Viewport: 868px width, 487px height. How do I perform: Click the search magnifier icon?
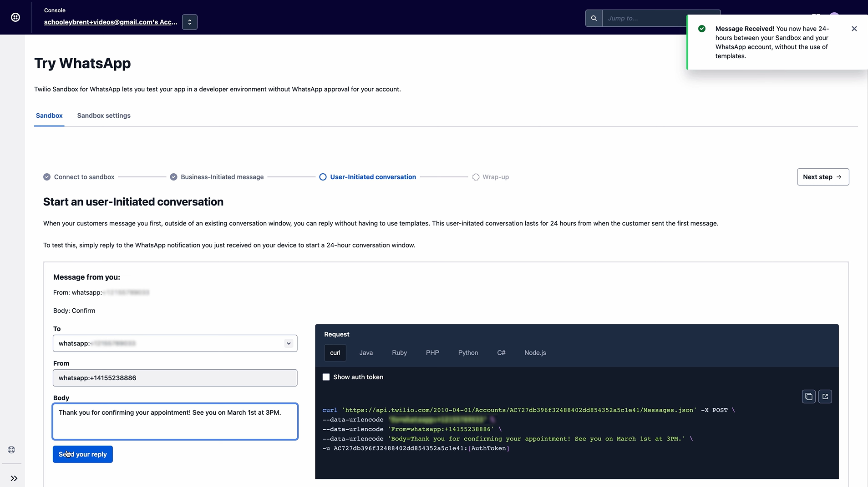point(594,18)
